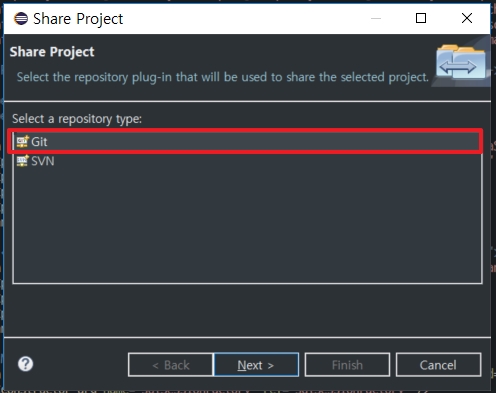The image size is (496, 393).
Task: Click the Next > button
Action: click(256, 365)
